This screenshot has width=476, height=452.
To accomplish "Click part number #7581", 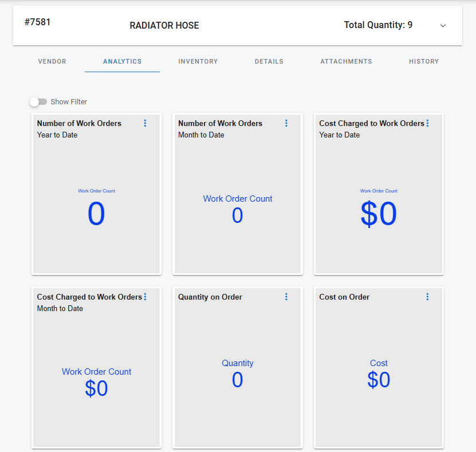I will coord(38,22).
